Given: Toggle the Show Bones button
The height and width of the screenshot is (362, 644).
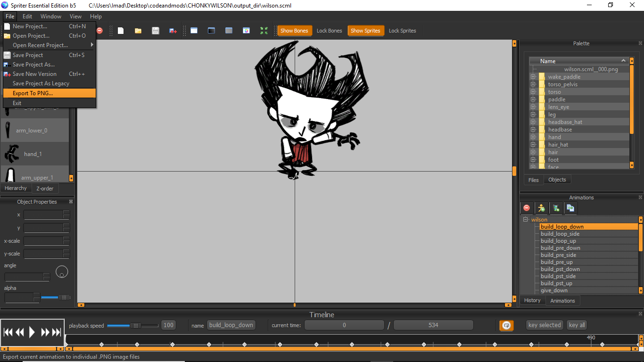Looking at the screenshot, I should click(294, 31).
